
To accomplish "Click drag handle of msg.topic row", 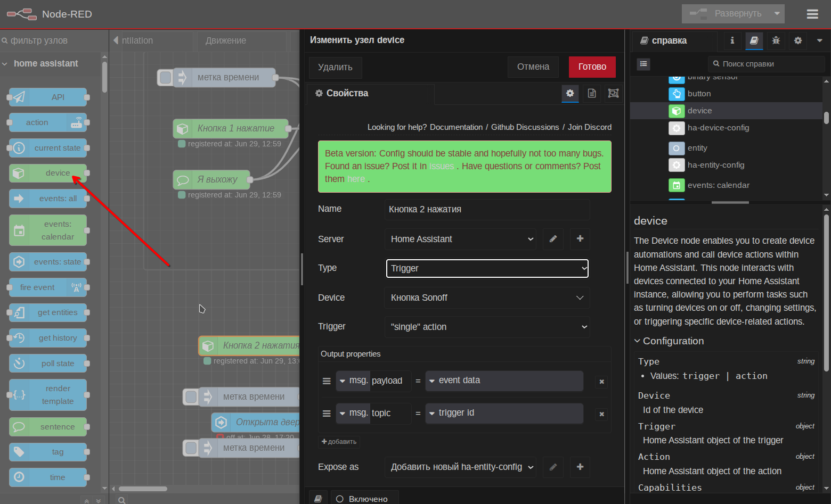I will (x=327, y=414).
